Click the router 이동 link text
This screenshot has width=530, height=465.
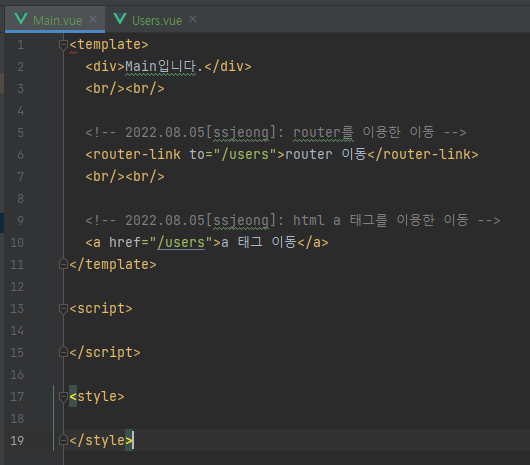326,154
